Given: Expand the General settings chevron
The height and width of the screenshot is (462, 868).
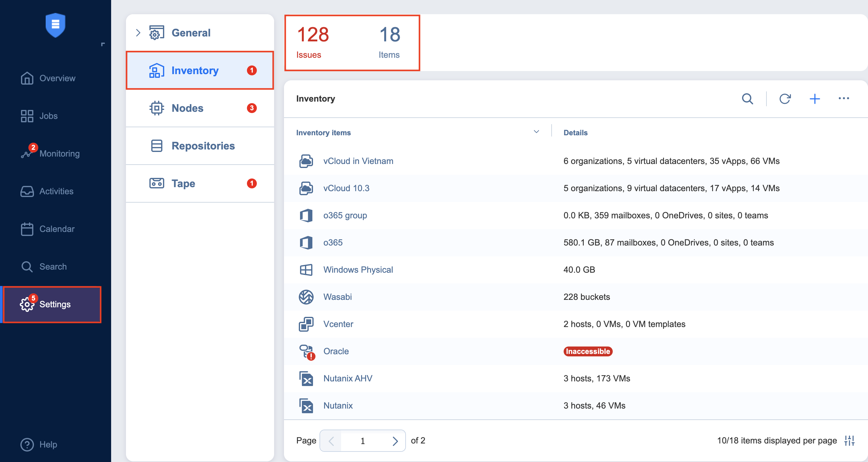Looking at the screenshot, I should click(138, 33).
